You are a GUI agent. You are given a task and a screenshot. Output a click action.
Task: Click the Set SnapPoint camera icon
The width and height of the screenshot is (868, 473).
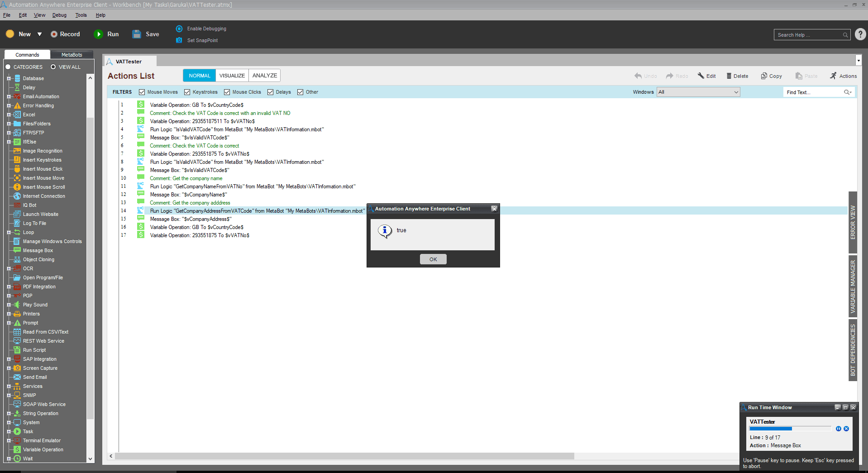[179, 40]
